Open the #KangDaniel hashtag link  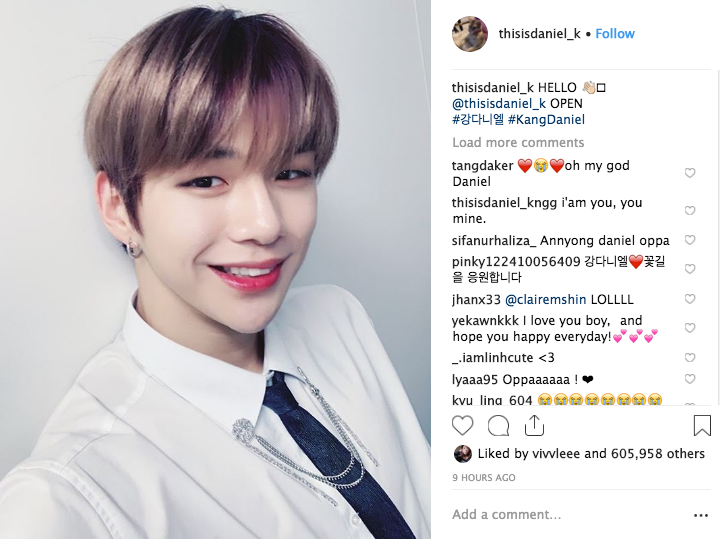click(x=546, y=120)
